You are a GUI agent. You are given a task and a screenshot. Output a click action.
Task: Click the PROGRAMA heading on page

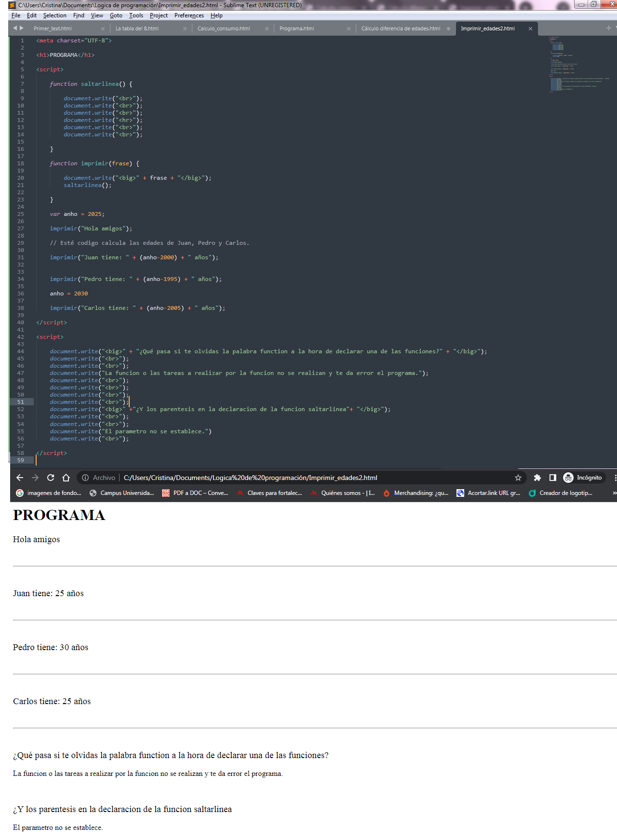coord(59,515)
